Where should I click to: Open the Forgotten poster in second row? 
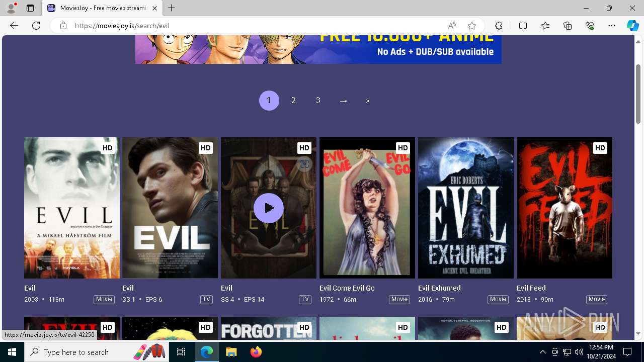click(x=269, y=328)
